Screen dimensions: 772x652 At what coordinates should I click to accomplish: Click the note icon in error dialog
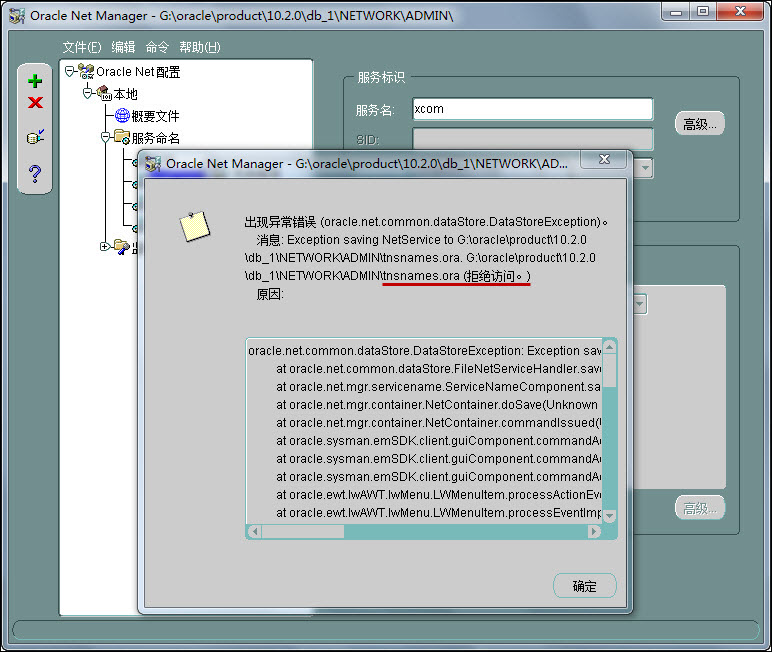(x=194, y=227)
